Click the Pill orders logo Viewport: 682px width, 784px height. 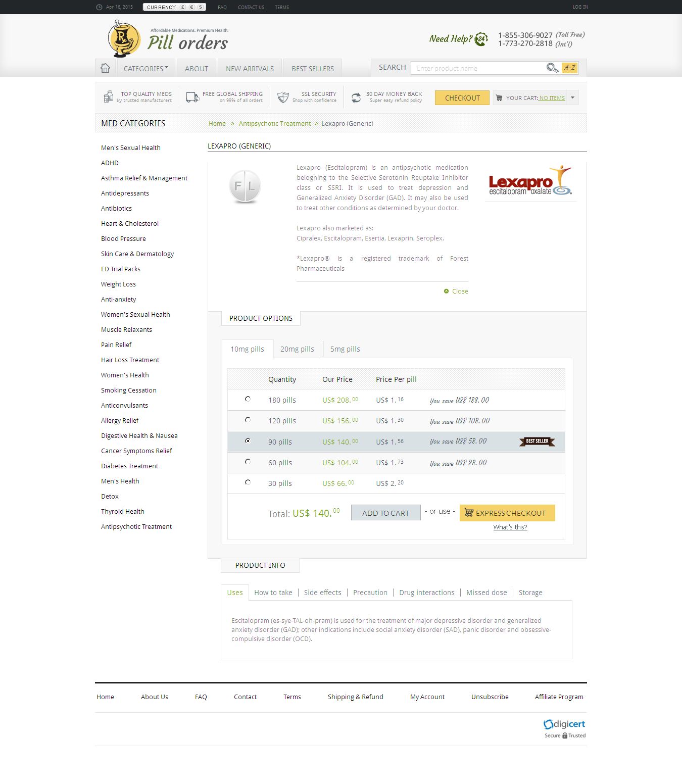(168, 39)
